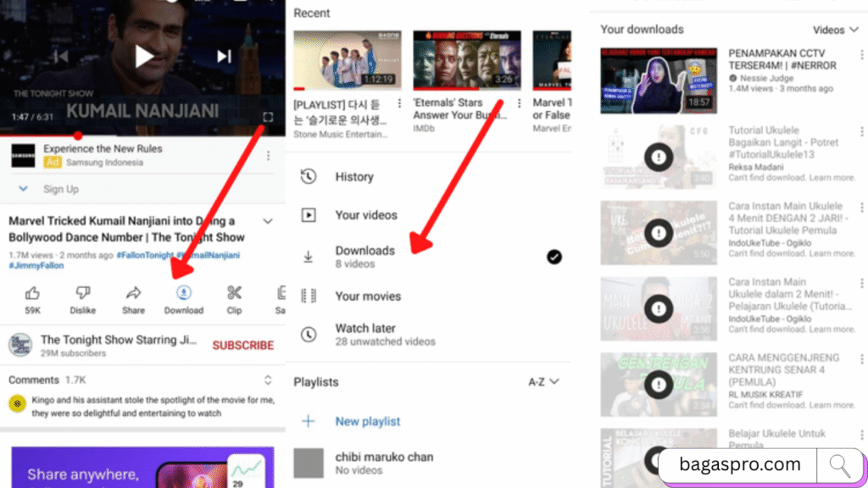This screenshot has width=868, height=488.
Task: Tap the checkmark beside Downloads
Action: pos(554,257)
